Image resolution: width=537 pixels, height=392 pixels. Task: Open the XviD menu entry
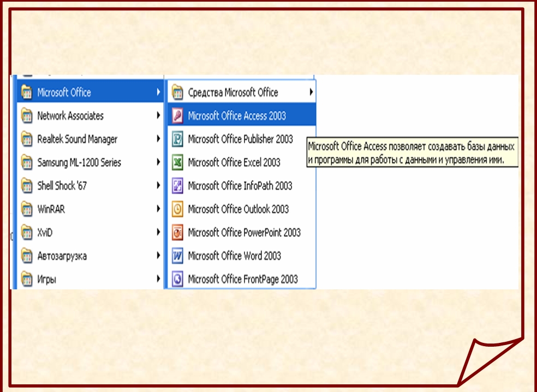coord(90,233)
